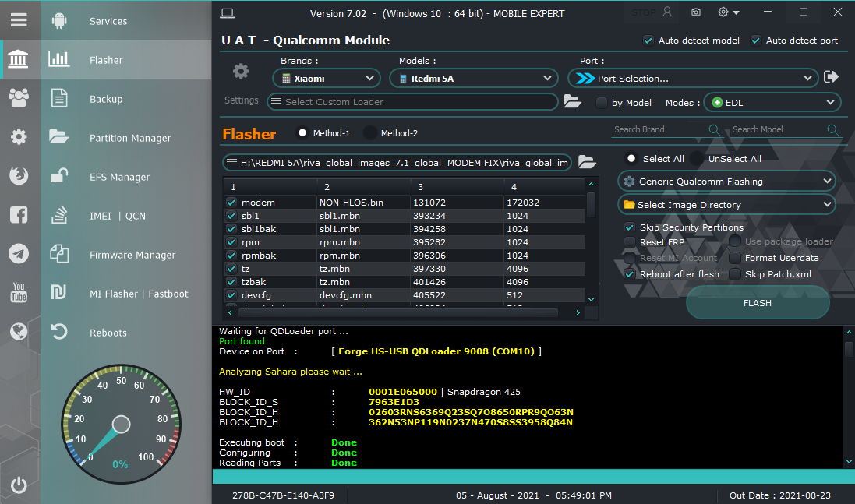Click the Settings gear under Qualcomm Module

241,72
